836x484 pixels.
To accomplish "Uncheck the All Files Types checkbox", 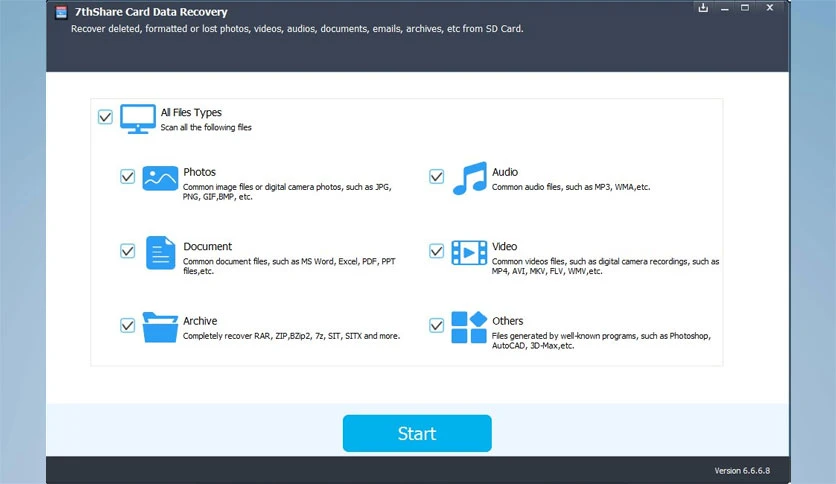I will tap(105, 117).
